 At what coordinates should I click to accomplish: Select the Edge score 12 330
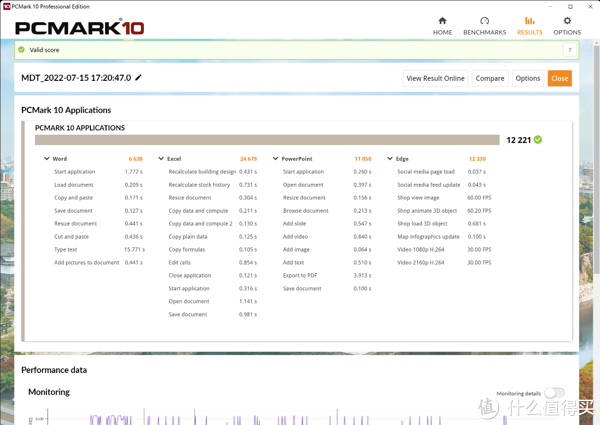click(477, 159)
